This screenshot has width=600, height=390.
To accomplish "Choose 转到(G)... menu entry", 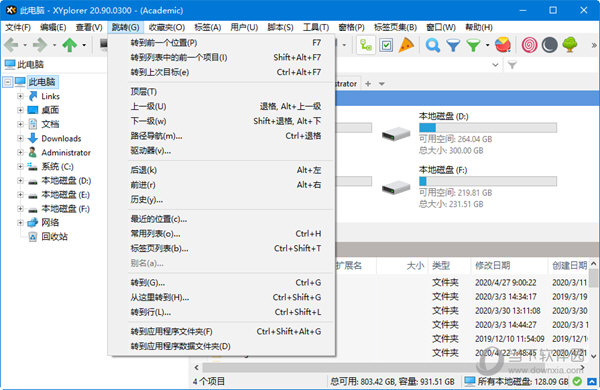I will click(222, 283).
